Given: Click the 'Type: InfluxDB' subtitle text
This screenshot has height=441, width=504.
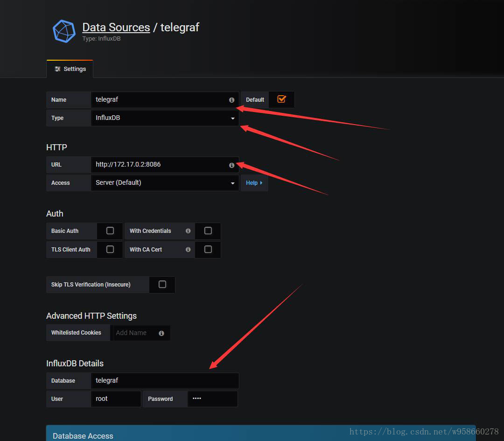Looking at the screenshot, I should click(101, 39).
